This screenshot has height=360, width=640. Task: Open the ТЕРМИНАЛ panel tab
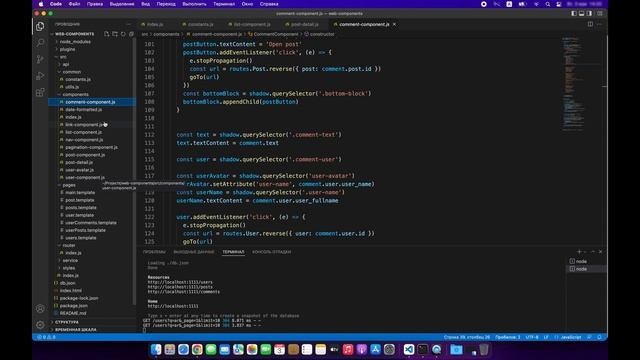pos(233,252)
